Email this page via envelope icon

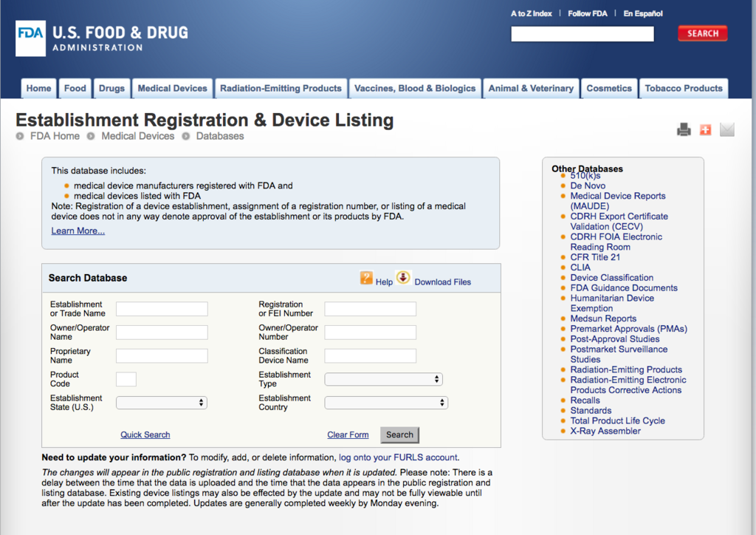tap(727, 129)
